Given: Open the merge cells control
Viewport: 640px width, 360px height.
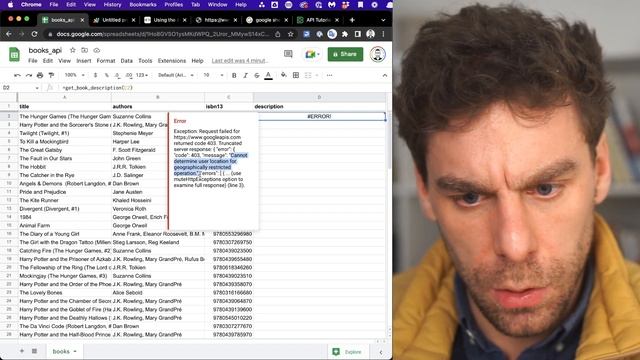Looking at the screenshot, I should [x=308, y=75].
